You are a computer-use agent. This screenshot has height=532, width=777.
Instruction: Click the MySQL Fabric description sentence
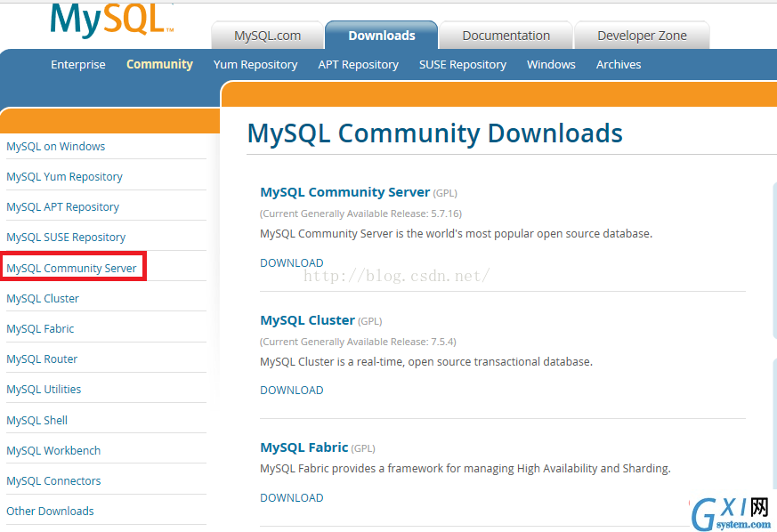[x=465, y=469]
